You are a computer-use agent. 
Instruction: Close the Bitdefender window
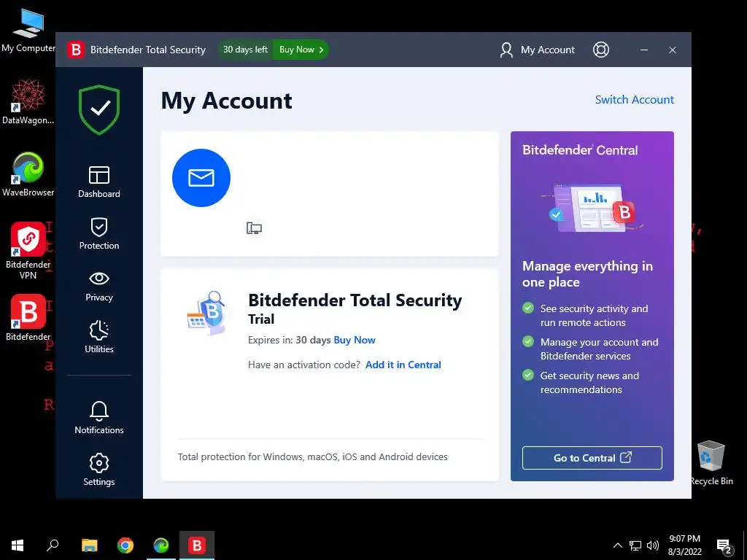tap(672, 50)
